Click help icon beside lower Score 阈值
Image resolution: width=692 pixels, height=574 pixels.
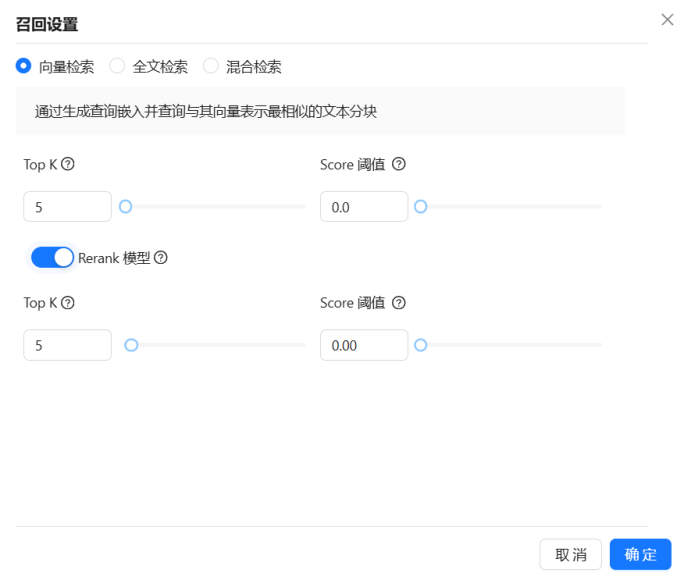point(399,303)
